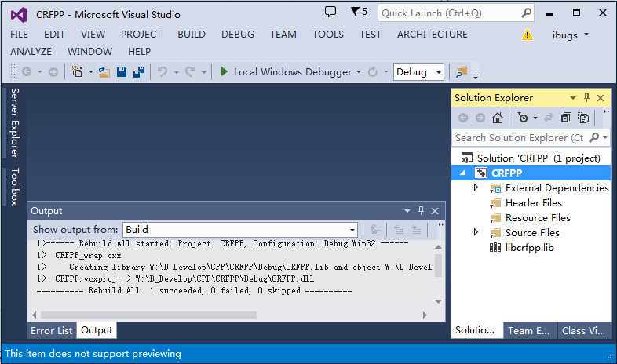The image size is (617, 364).
Task: Click the Undo toolbar icon
Action: click(162, 72)
